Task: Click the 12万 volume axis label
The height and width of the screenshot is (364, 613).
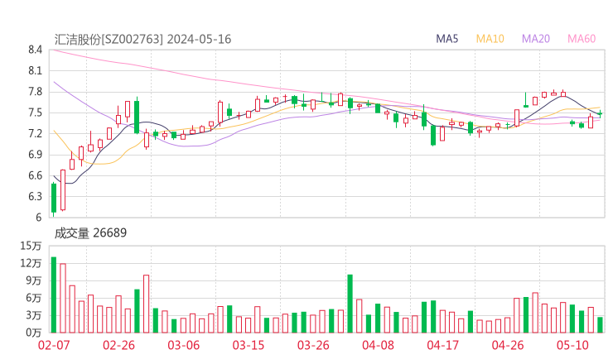Action: (31, 263)
